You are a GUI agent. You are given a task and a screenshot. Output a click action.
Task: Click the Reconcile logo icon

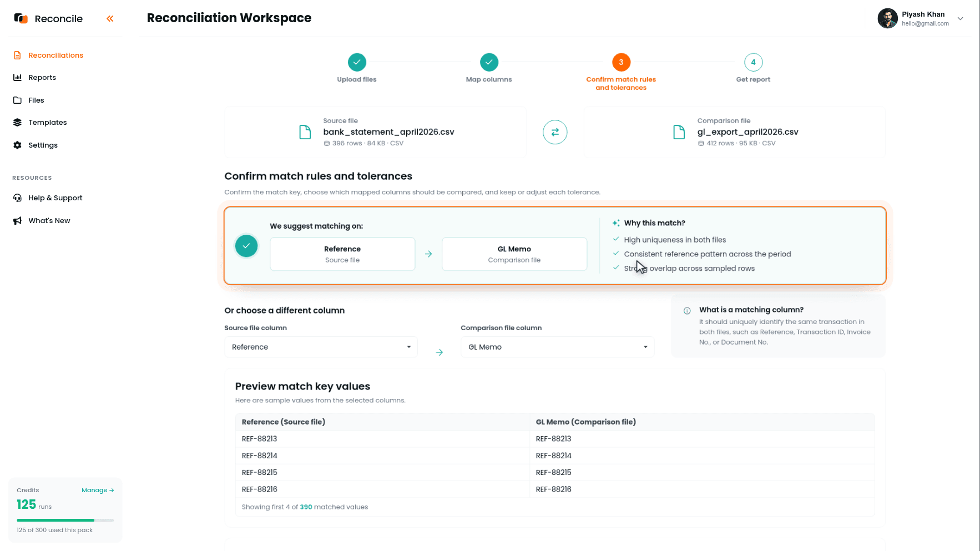point(21,18)
